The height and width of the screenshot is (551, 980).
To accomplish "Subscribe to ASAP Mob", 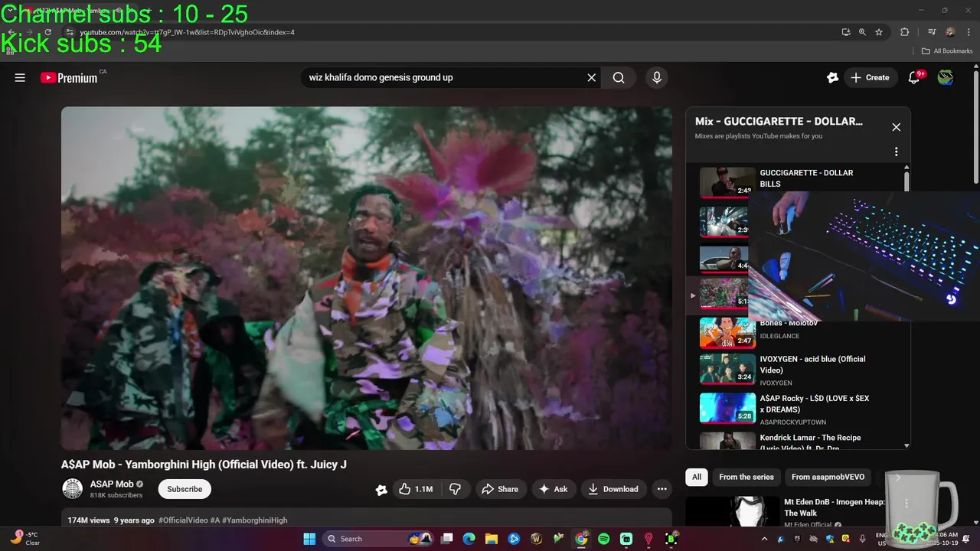I will point(185,489).
